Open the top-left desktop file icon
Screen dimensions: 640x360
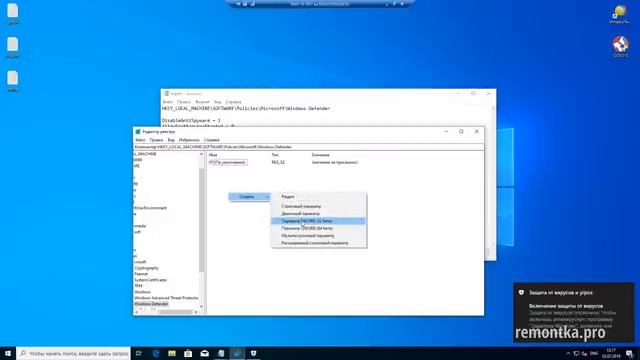tap(13, 14)
